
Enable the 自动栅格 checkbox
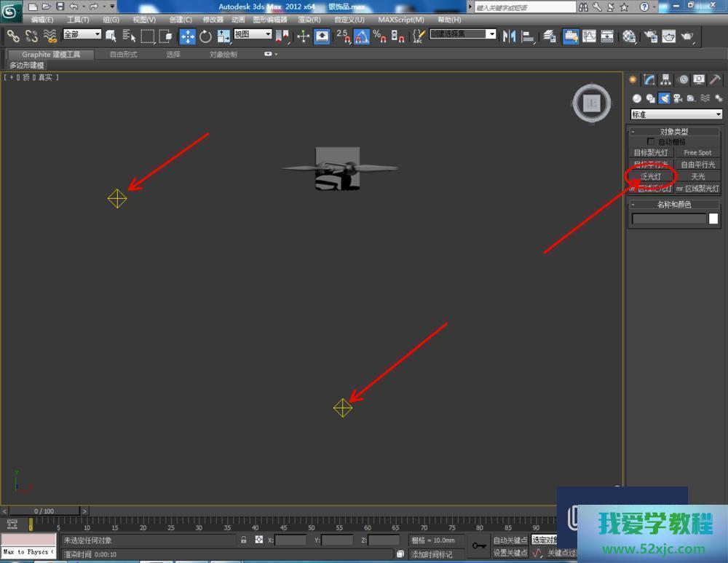pyautogui.click(x=651, y=141)
